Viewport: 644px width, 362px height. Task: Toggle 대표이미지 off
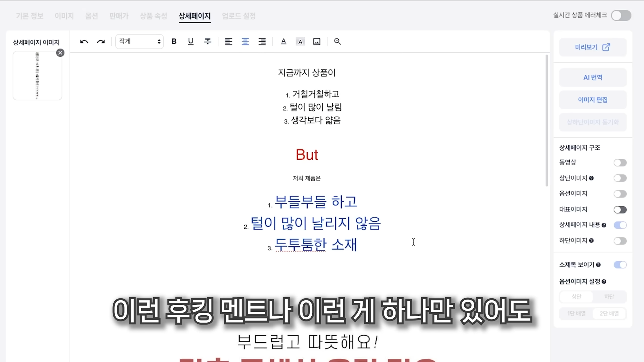(620, 209)
